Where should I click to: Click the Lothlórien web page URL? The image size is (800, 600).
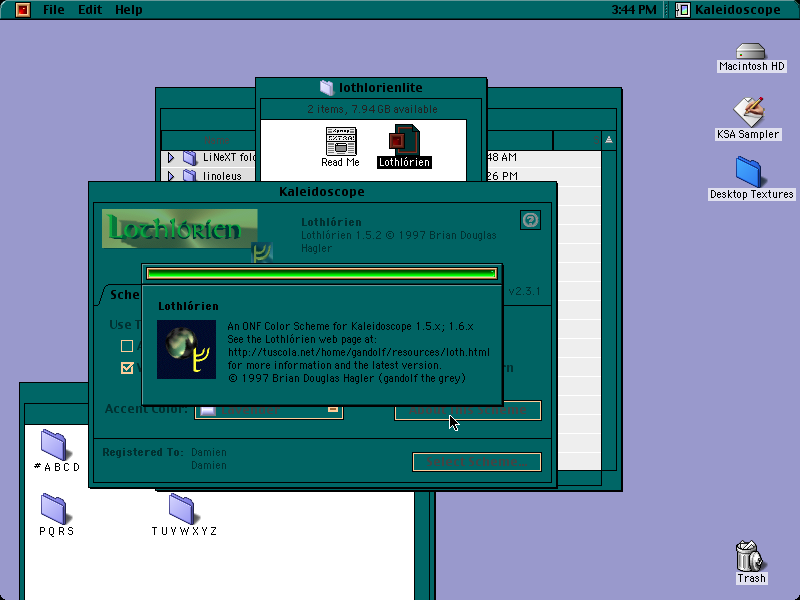[359, 352]
